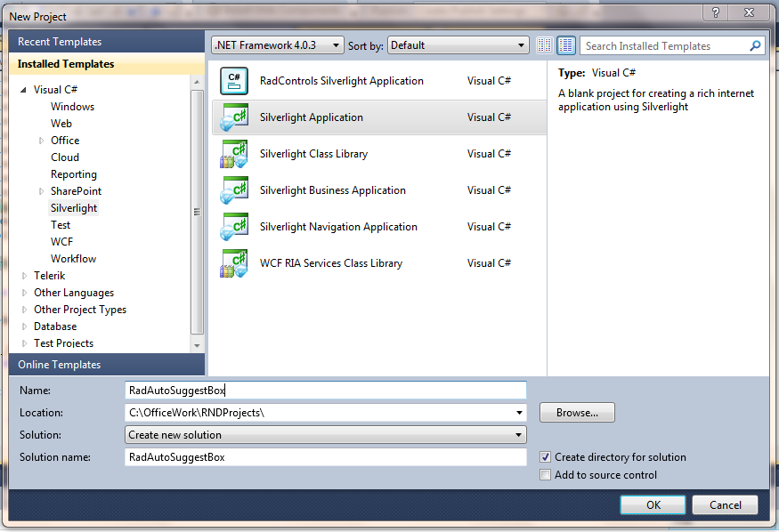Click the search magnifier icon

pos(754,45)
